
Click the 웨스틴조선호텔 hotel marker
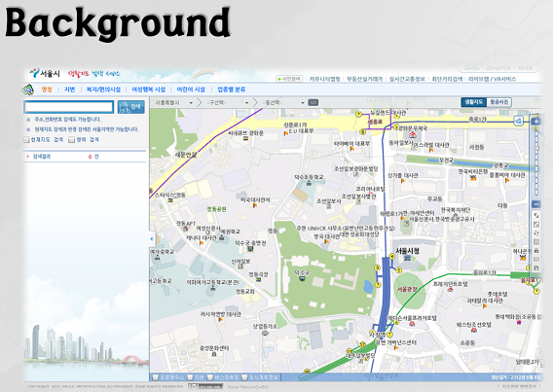(x=474, y=330)
